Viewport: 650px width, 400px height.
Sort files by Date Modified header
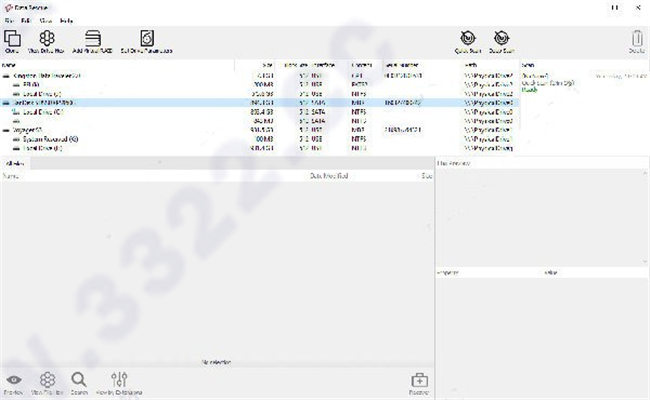329,176
